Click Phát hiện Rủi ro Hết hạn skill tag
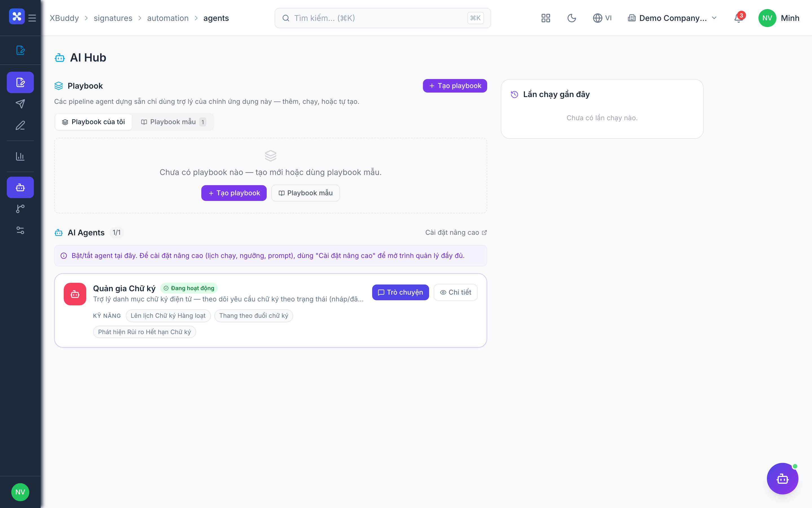812x508 pixels. [x=144, y=332]
